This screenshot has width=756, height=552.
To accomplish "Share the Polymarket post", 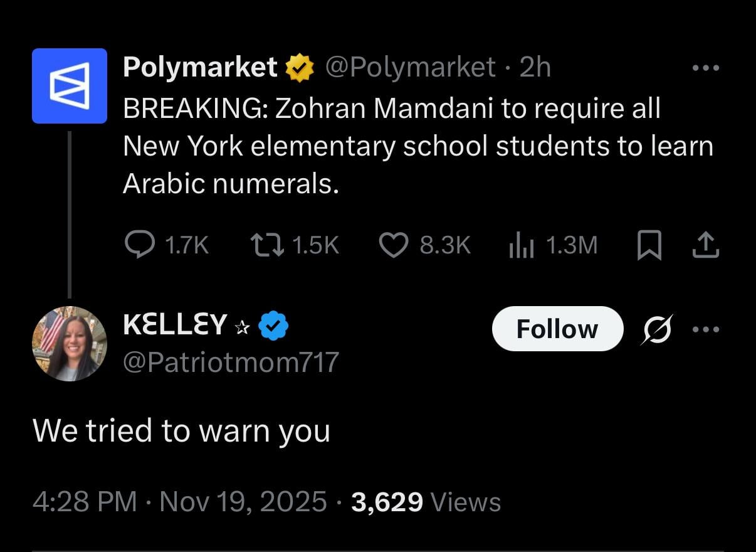I will 705,245.
